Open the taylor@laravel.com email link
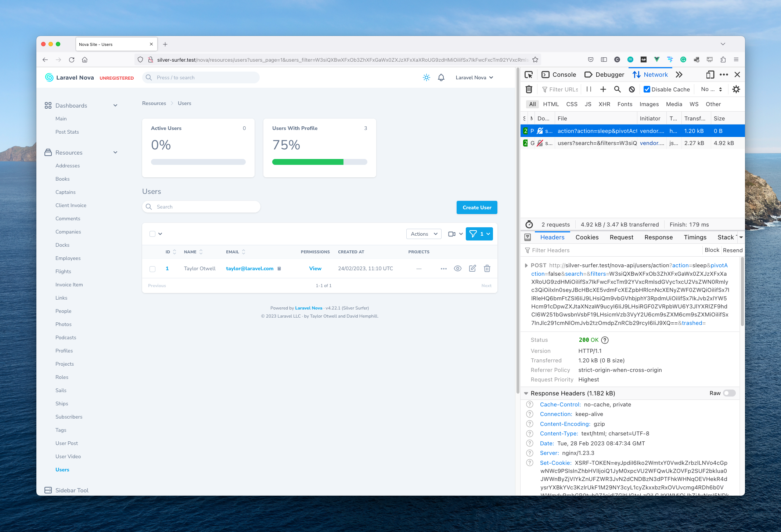Viewport: 781px width, 532px height. click(x=249, y=268)
